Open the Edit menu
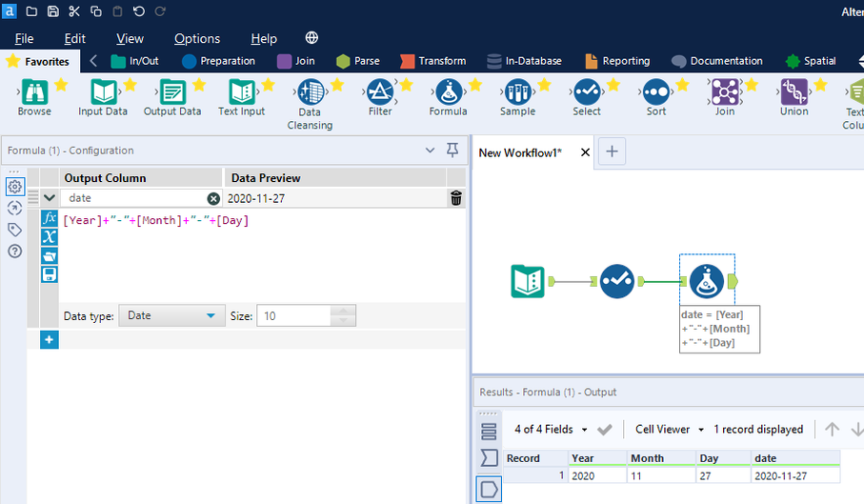 74,38
